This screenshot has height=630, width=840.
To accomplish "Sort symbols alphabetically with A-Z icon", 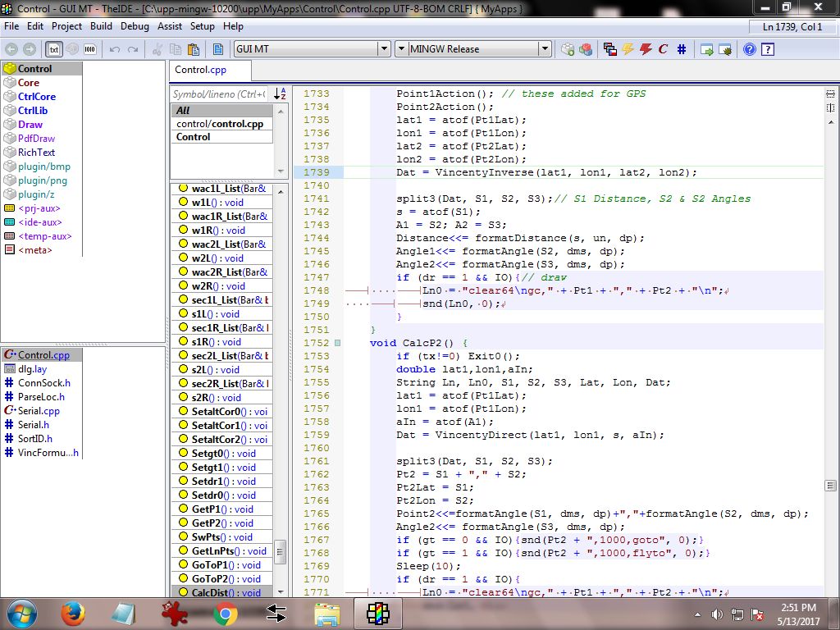I will [280, 94].
